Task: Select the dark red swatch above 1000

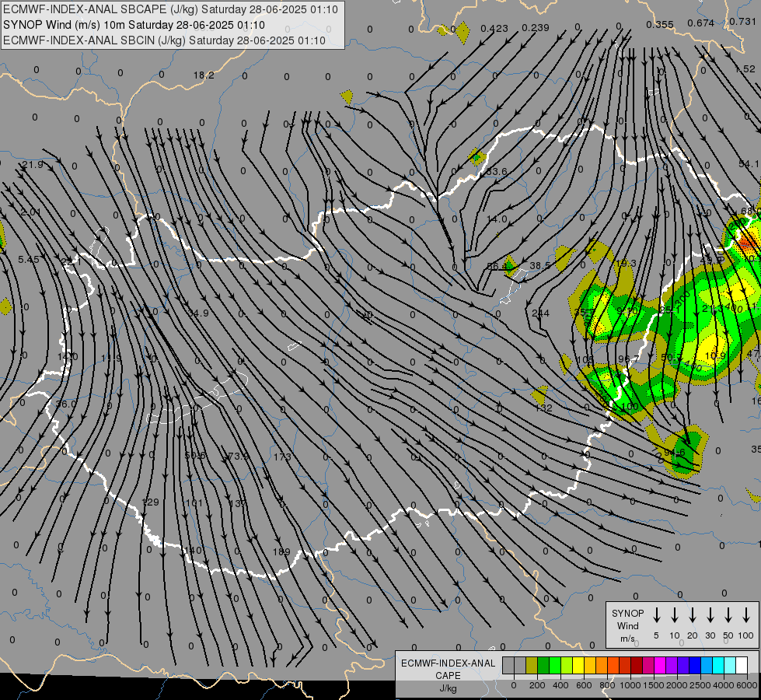Action: point(637,666)
